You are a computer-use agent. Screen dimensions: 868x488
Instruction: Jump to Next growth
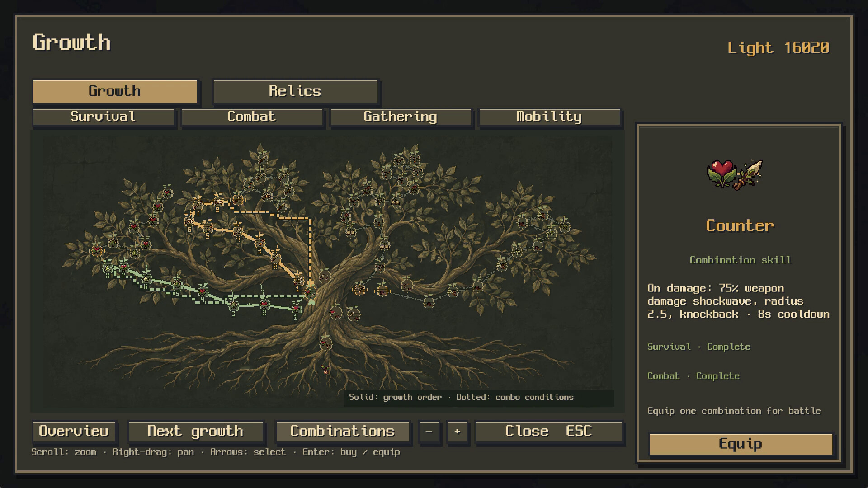(195, 432)
